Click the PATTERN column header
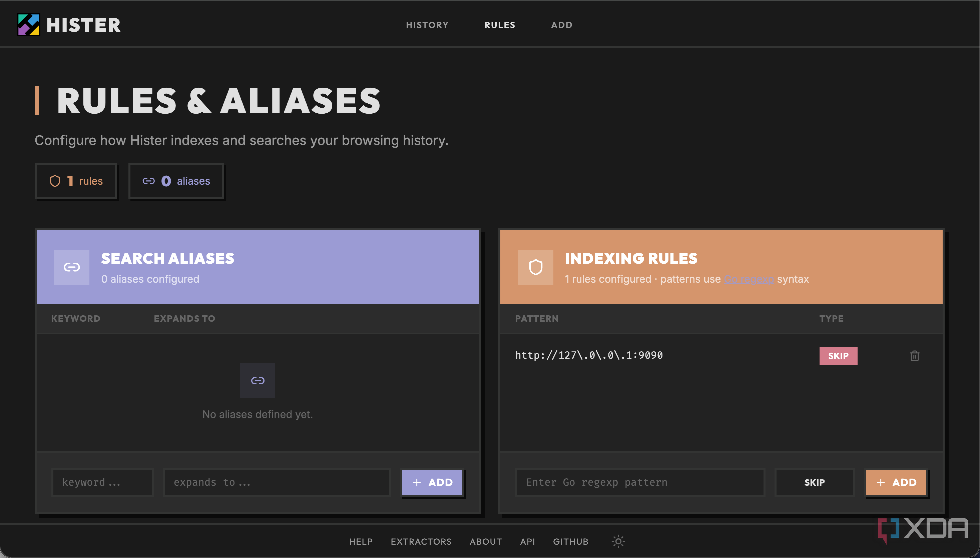This screenshot has height=558, width=980. pyautogui.click(x=536, y=318)
